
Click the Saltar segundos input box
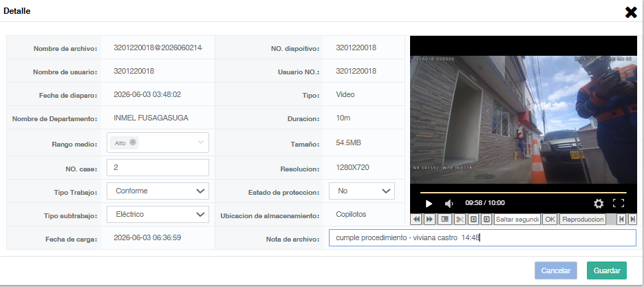pyautogui.click(x=517, y=220)
